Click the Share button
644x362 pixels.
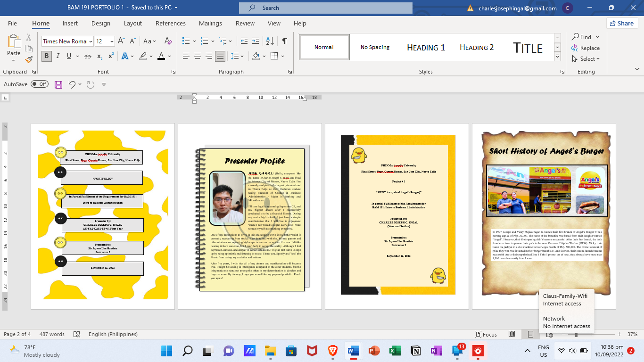tap(622, 23)
